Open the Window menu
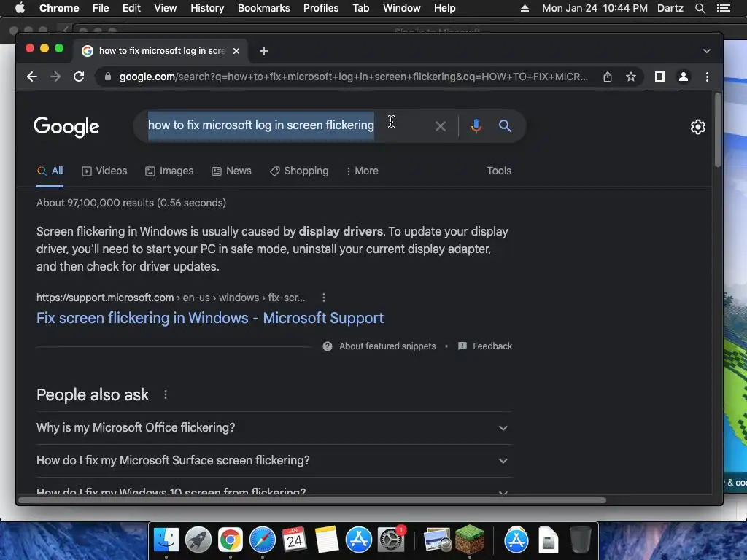The height and width of the screenshot is (560, 747). 402,8
